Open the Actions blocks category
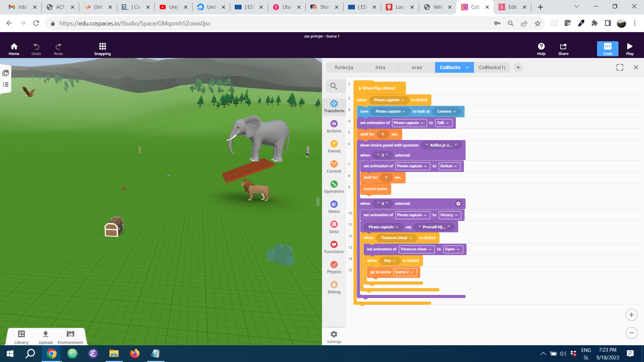The width and height of the screenshot is (644, 362). [334, 127]
